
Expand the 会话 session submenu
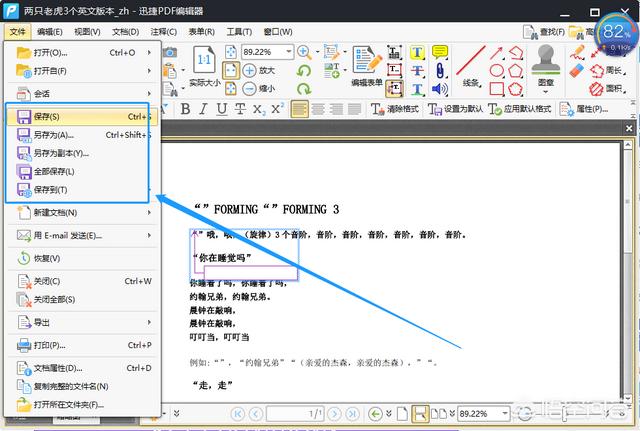pyautogui.click(x=149, y=94)
